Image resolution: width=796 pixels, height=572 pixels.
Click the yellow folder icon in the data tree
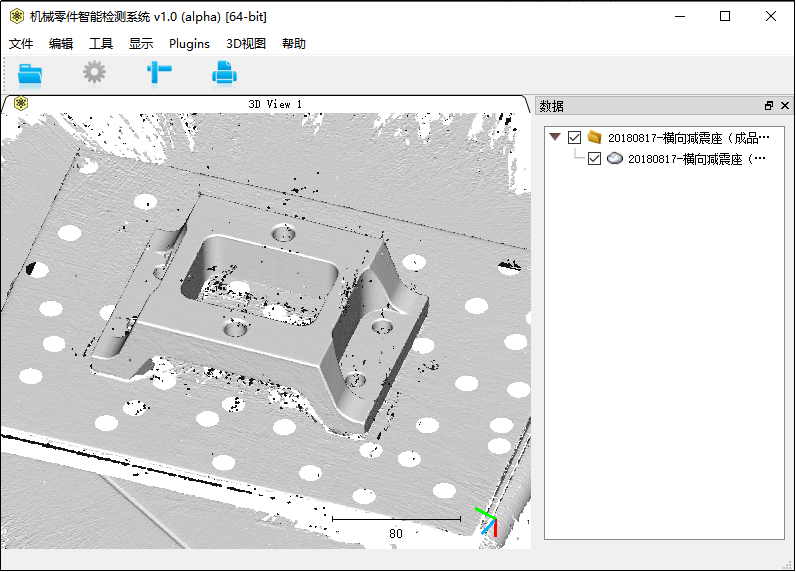[594, 138]
